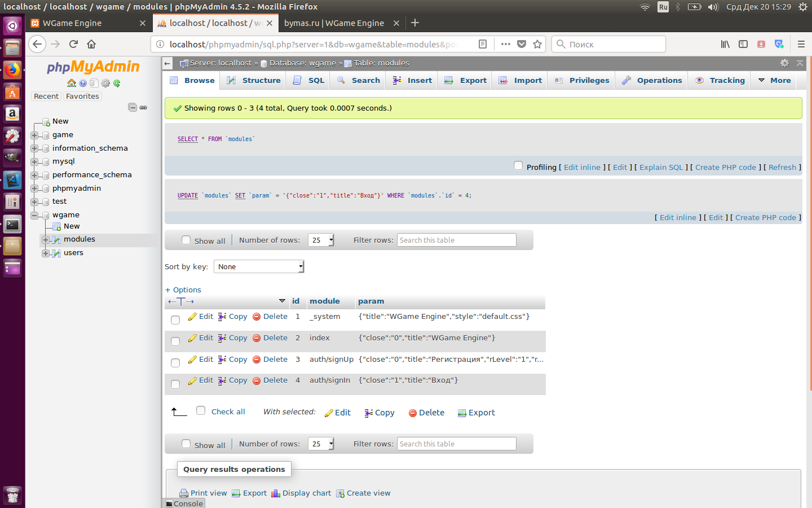The image size is (812, 508).
Task: Click Delete icon for the auth/signIn row
Action: [x=257, y=380]
